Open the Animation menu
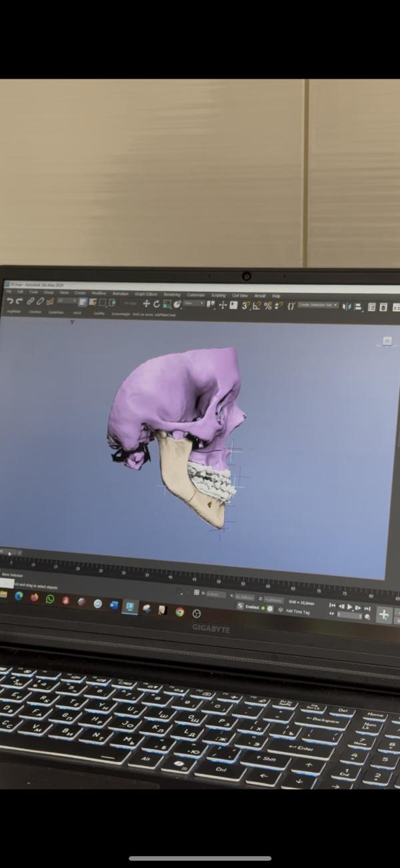 tap(120, 293)
